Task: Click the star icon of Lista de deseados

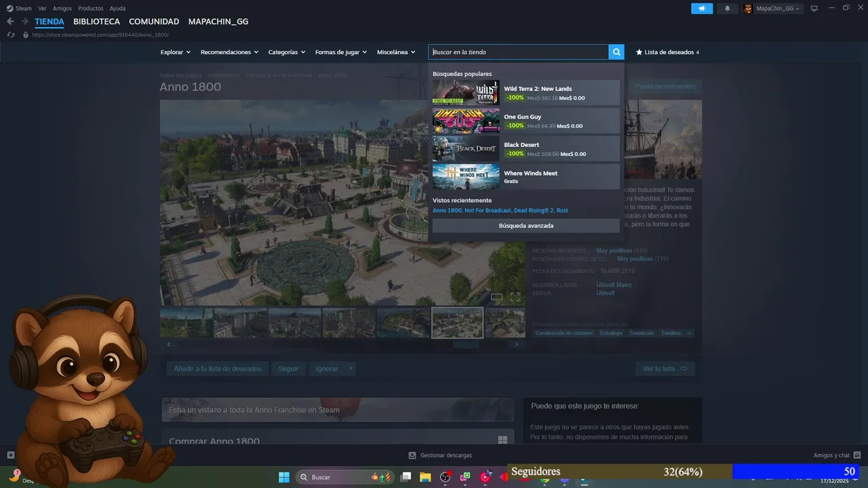Action: coord(639,52)
